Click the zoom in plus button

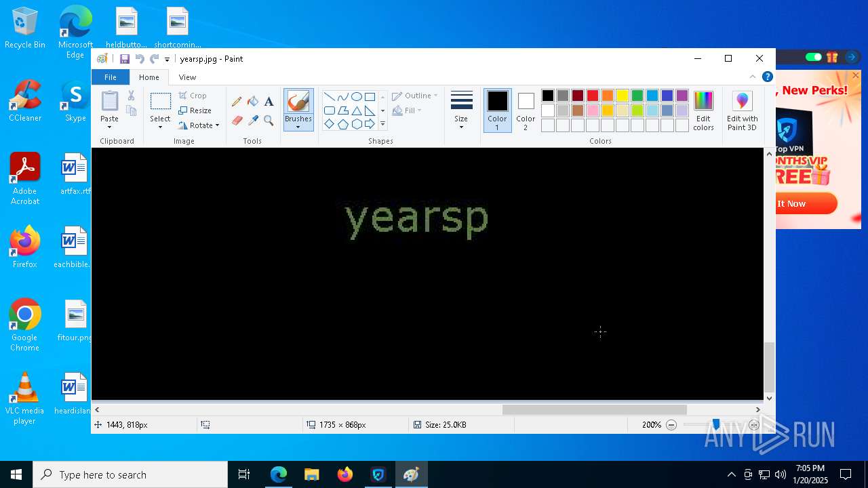pos(754,425)
